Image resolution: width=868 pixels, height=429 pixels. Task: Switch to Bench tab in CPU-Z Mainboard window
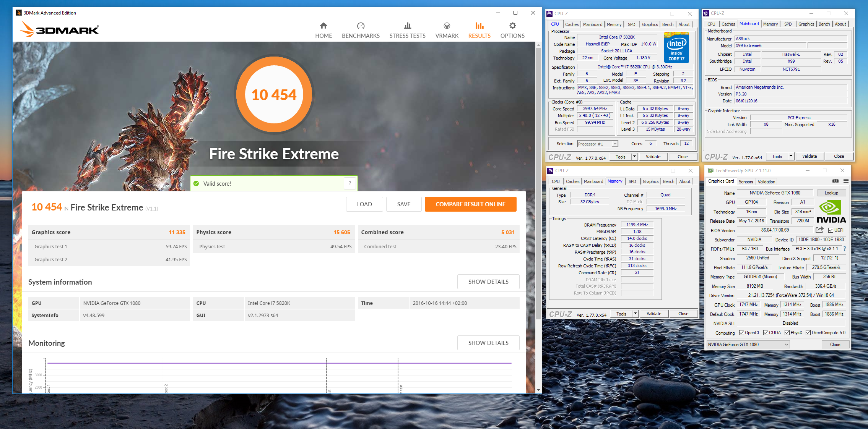pos(824,24)
